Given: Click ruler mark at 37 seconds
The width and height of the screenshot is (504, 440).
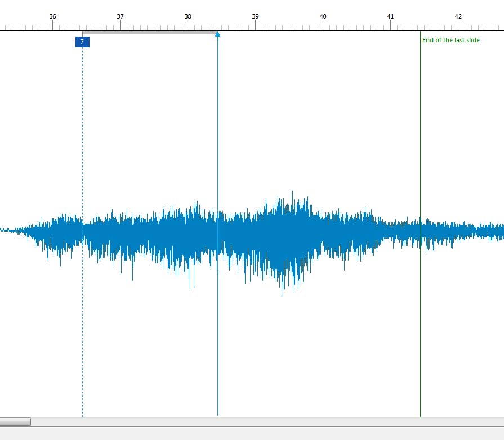Looking at the screenshot, I should 120,16.
